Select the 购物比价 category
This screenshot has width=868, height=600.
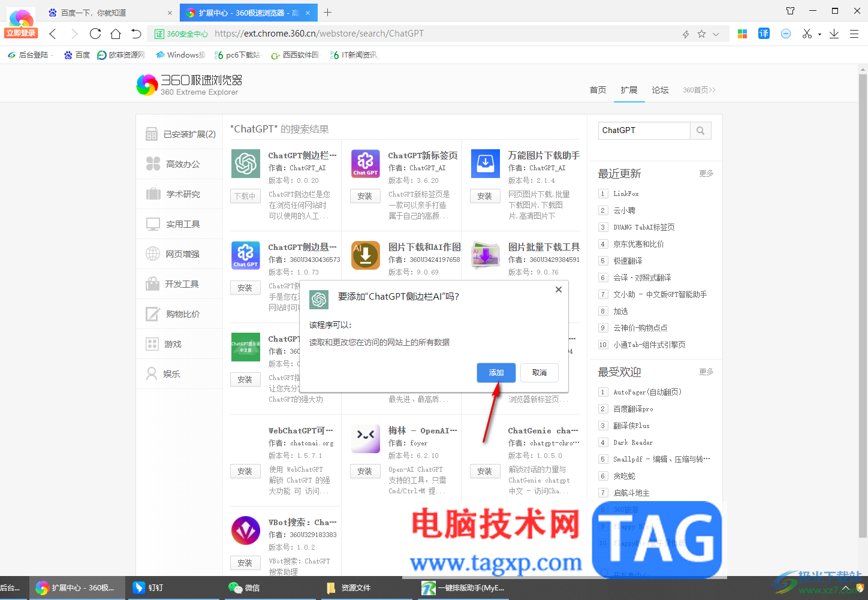click(x=179, y=314)
